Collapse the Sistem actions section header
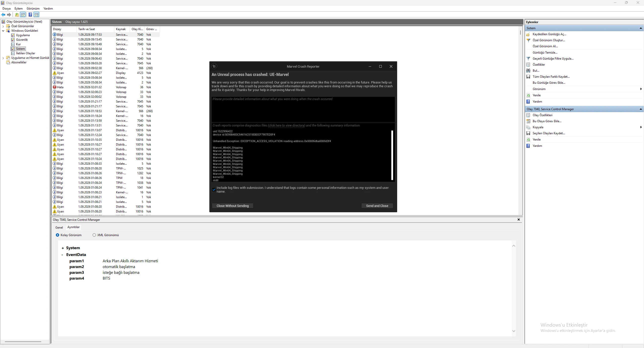The image size is (644, 348). [x=640, y=28]
